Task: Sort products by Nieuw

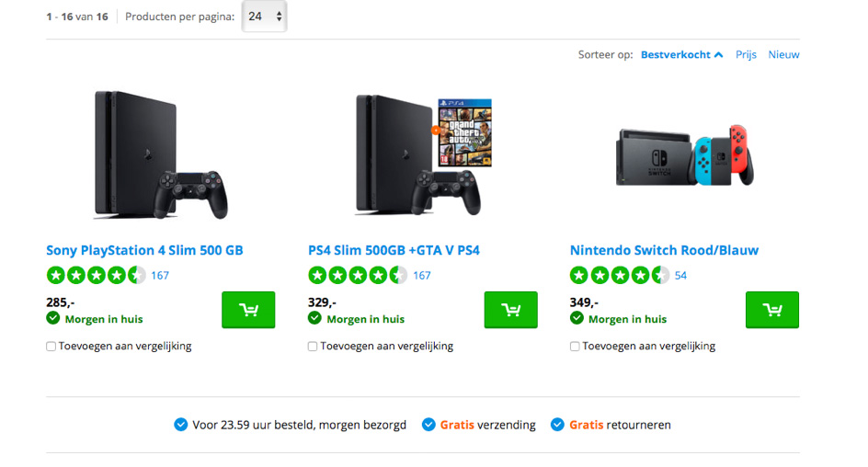Action: click(783, 54)
